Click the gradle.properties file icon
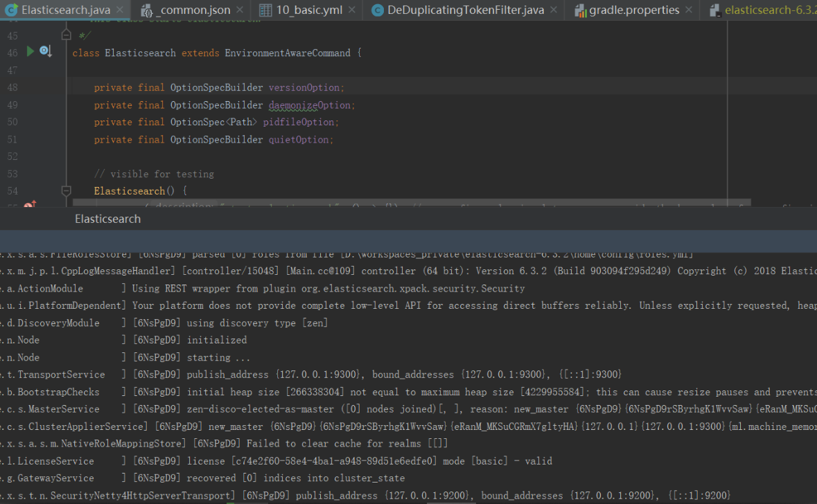Viewport: 817px width, 504px height. click(x=580, y=10)
